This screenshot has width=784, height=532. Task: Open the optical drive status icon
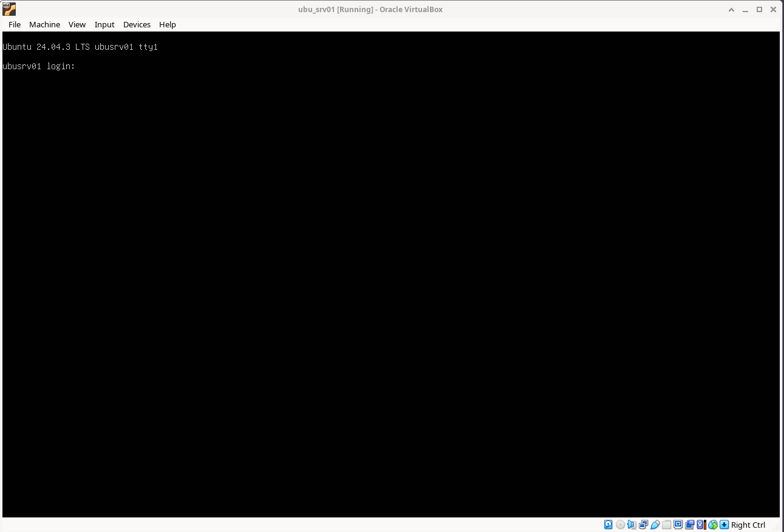[620, 525]
